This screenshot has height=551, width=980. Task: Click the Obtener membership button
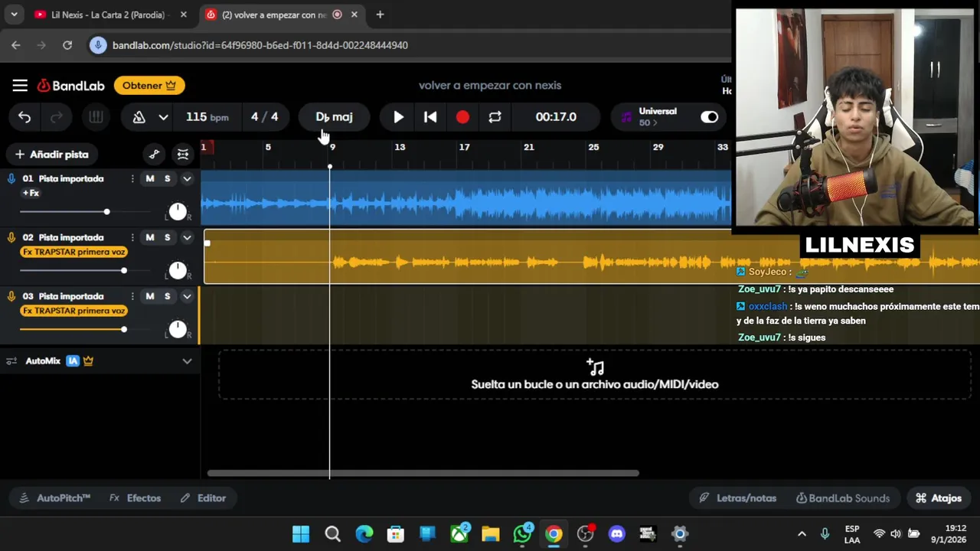click(x=149, y=86)
